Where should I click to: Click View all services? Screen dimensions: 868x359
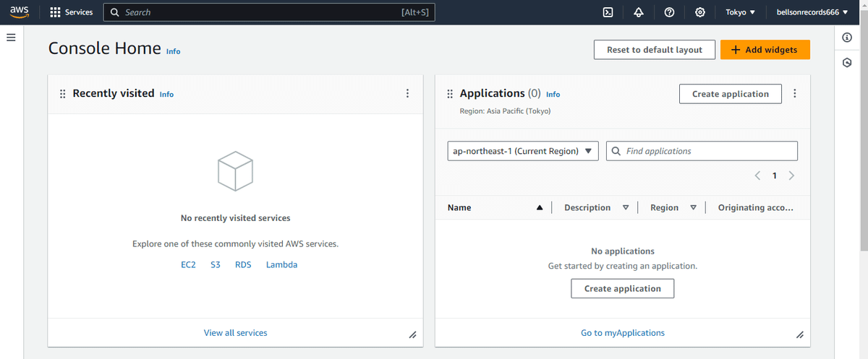coord(235,333)
